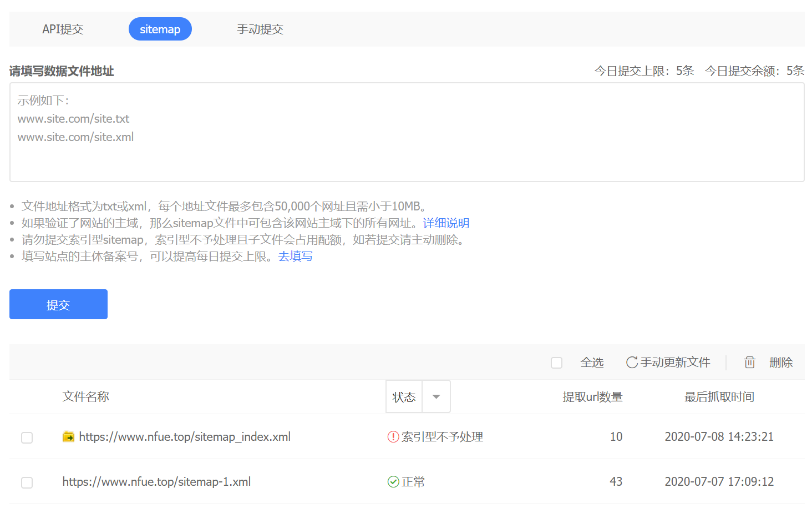Expand the 状态 filter dropdown arrow

tap(436, 397)
